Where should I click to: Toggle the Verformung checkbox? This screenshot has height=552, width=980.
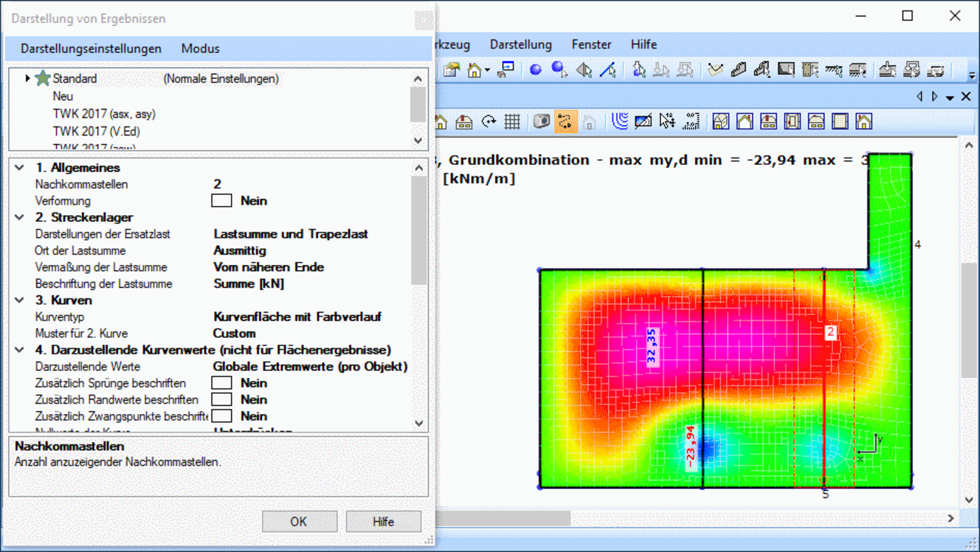[221, 201]
